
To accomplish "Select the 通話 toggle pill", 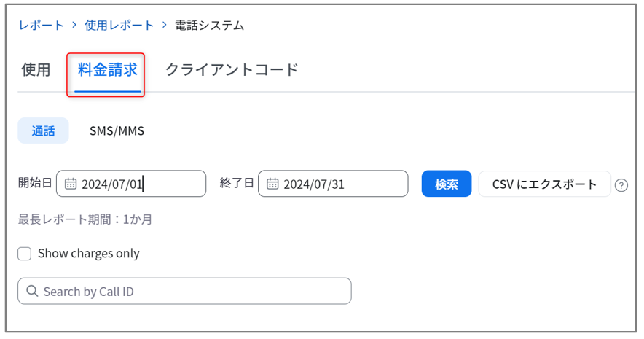I will click(x=43, y=130).
